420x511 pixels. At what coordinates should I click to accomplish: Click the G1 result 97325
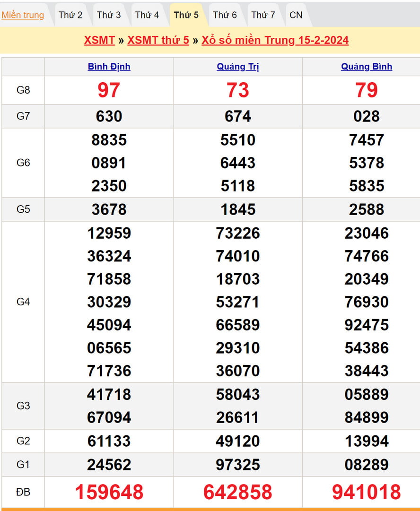238,465
